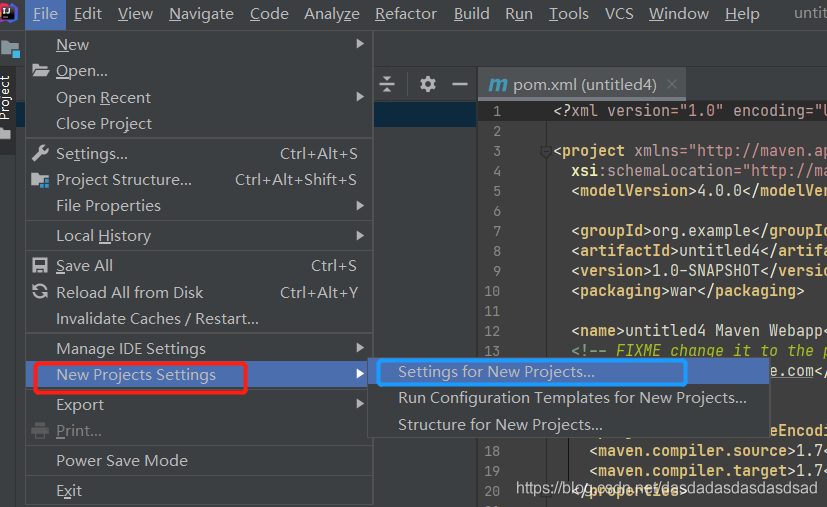Viewport: 827px width, 507px height.
Task: Hide the Project tool window with minus icon
Action: pos(460,84)
